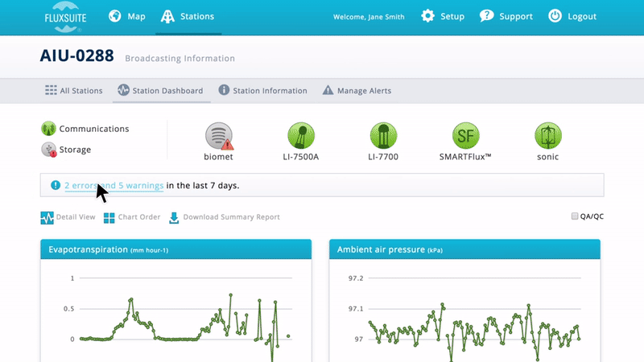This screenshot has width=644, height=362.
Task: Enable the QA/QC checkbox
Action: pyautogui.click(x=575, y=216)
